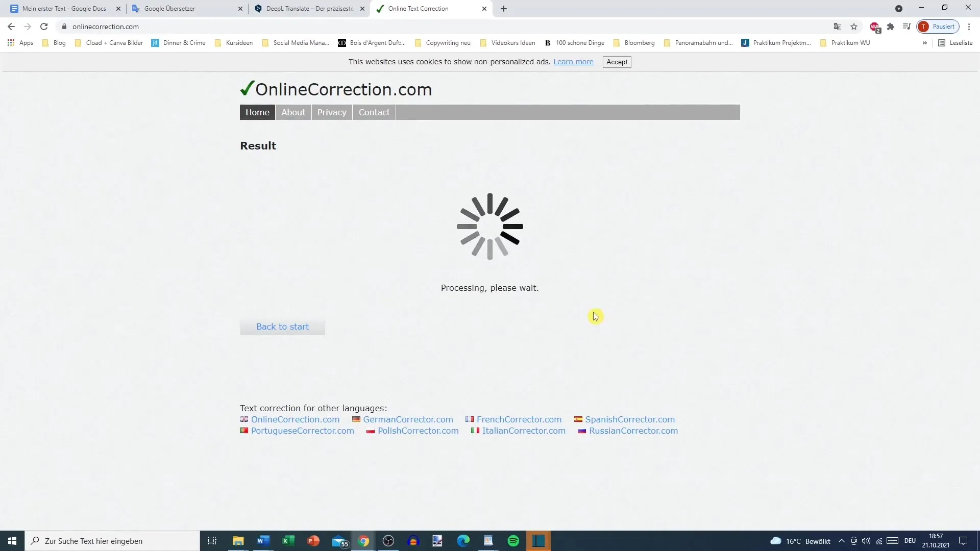This screenshot has height=551, width=980.
Task: Click the Chrome back navigation arrow
Action: point(11,26)
